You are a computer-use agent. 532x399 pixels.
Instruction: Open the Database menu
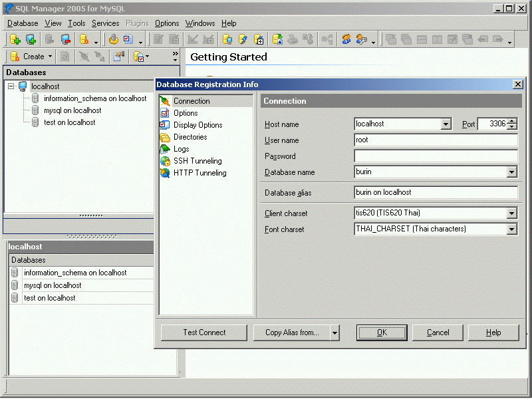[x=23, y=23]
